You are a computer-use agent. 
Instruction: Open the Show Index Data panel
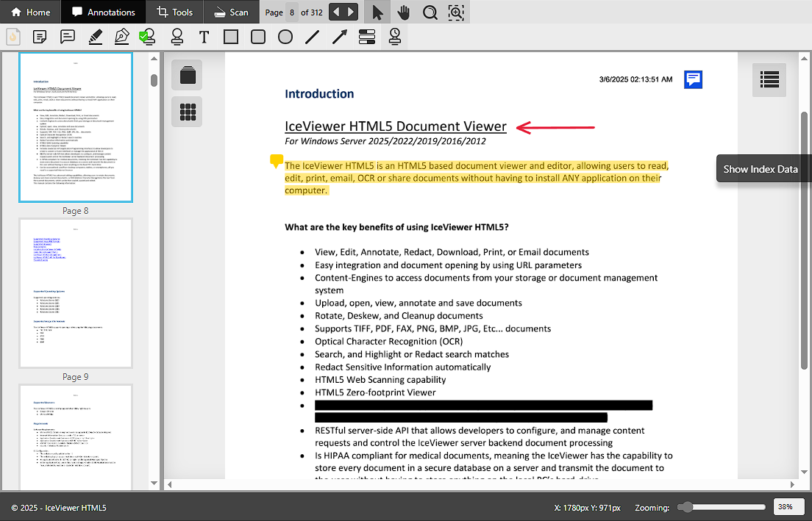pos(769,79)
